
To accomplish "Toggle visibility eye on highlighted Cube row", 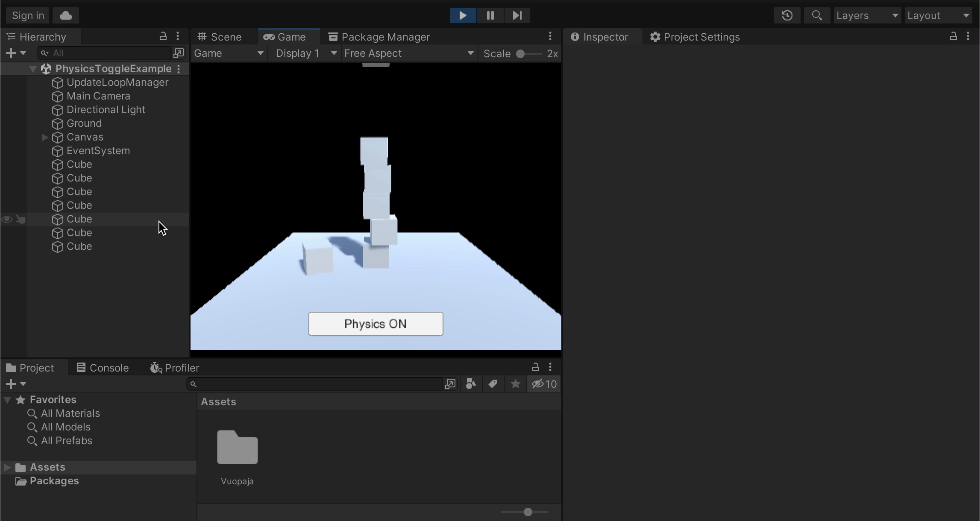I will (x=7, y=219).
